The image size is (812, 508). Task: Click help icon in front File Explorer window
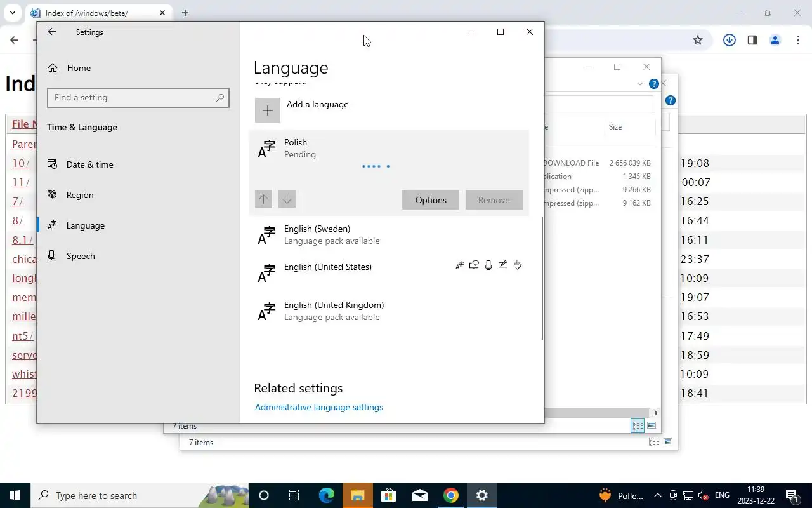(x=653, y=84)
